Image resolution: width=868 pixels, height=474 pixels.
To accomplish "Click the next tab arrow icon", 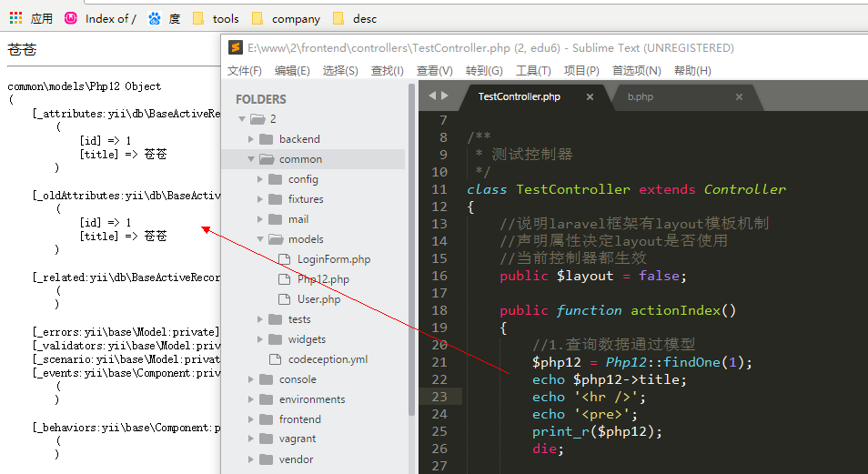I will click(x=444, y=96).
